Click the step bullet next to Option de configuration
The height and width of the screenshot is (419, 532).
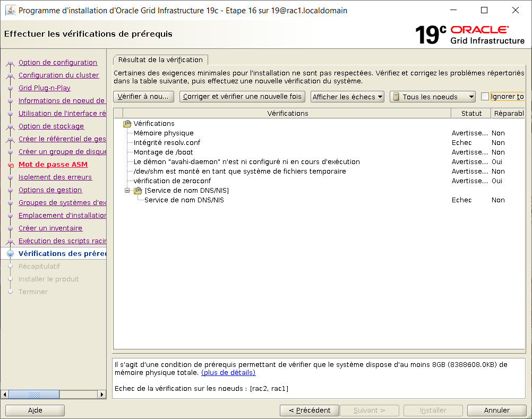[x=11, y=63]
